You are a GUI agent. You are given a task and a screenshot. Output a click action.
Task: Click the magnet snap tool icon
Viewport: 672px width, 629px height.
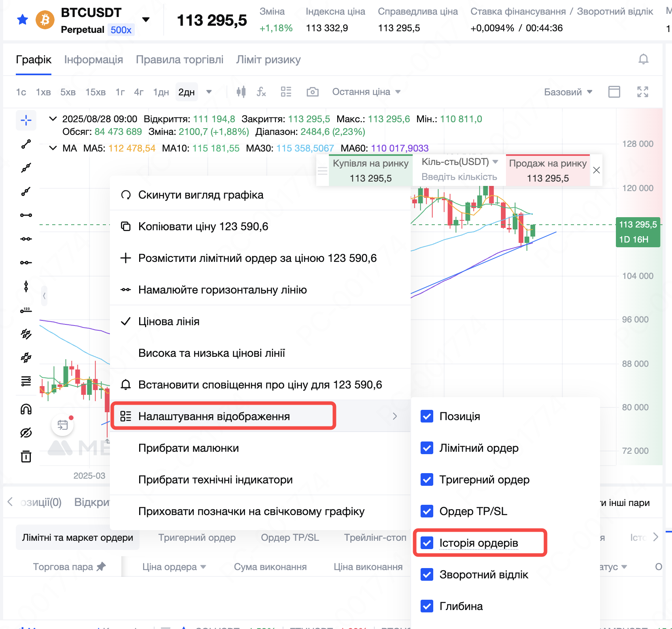(26, 409)
